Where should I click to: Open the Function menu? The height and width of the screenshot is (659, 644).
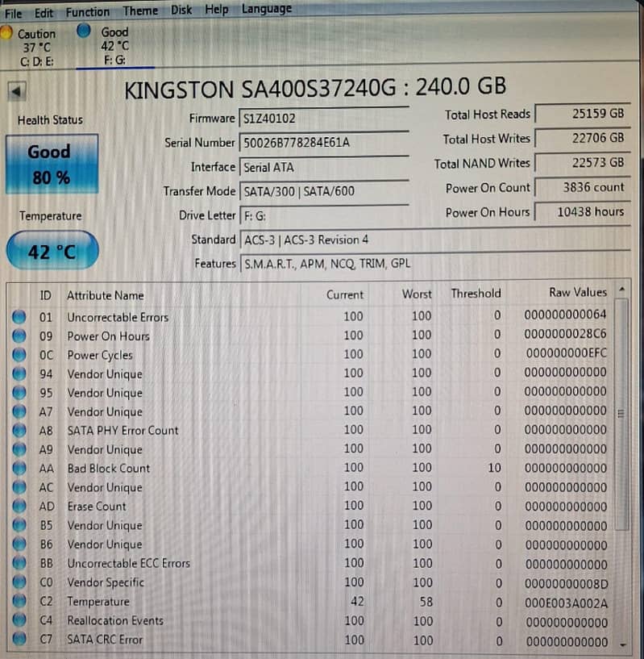pos(87,12)
